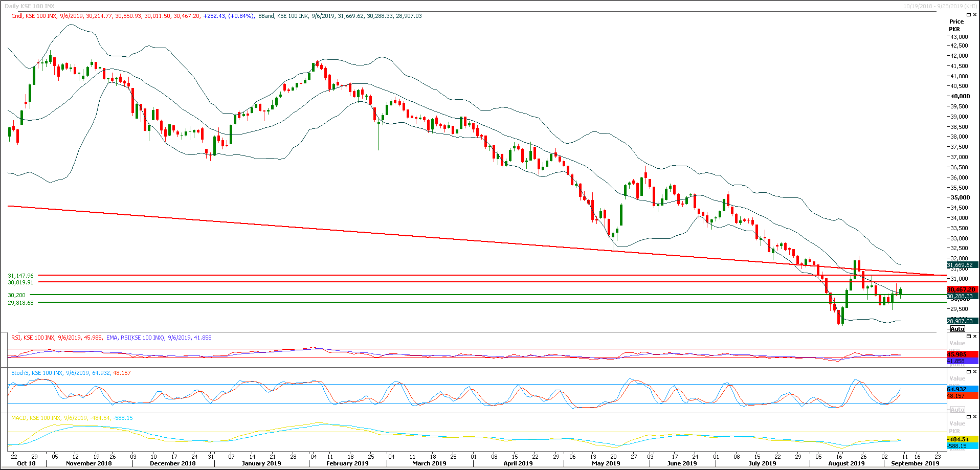This screenshot has height=470, width=980.
Task: Close the StochS indicator panel
Action: pos(974,371)
